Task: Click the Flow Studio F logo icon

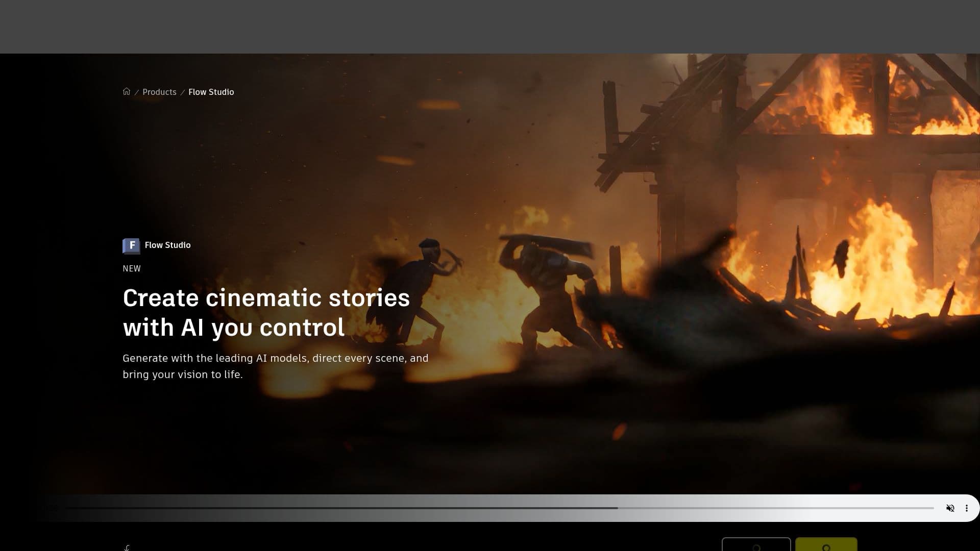Action: [131, 246]
